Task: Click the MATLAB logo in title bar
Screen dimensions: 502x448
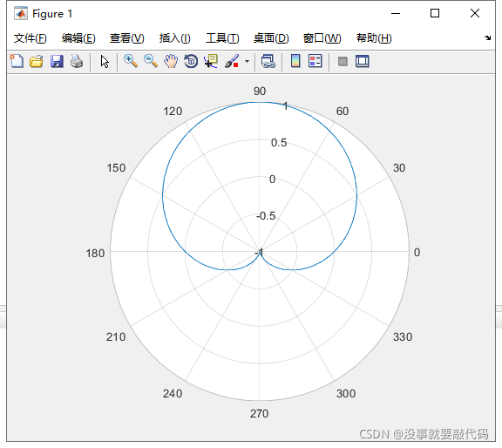Action: pyautogui.click(x=21, y=13)
